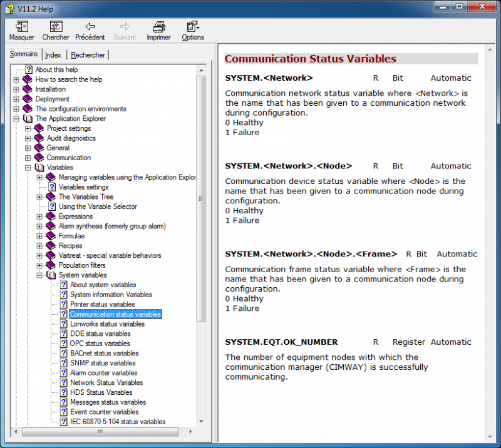Collapse the System variables node
This screenshot has width=501, height=448.
(39, 275)
